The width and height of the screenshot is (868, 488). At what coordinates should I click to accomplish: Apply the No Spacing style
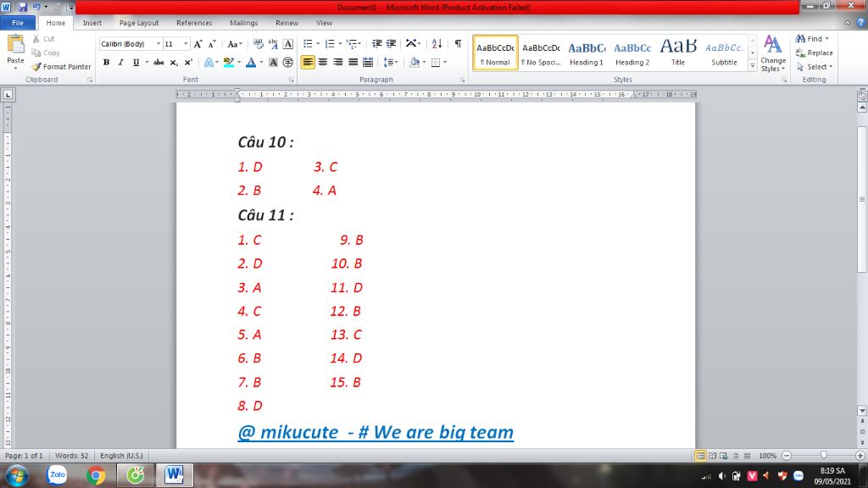[x=542, y=53]
